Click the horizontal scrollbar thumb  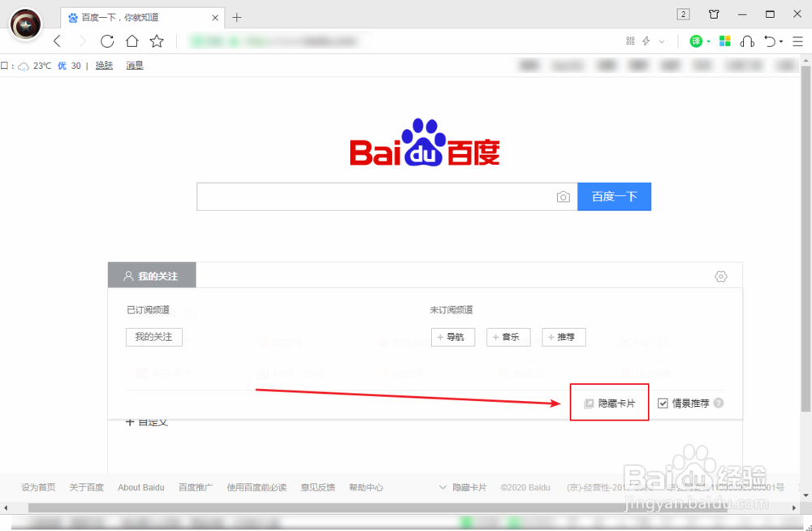pos(378,508)
